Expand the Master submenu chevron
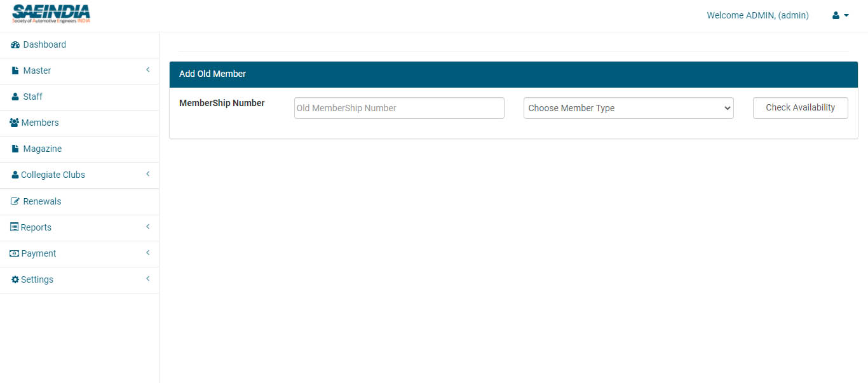Viewport: 868px width, 383px height. (147, 70)
